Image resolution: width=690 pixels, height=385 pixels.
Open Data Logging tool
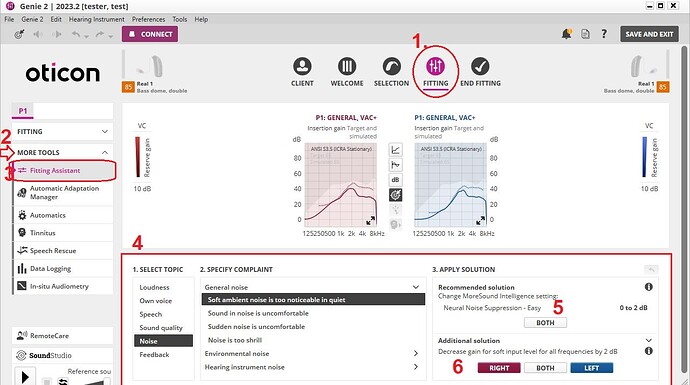click(63, 268)
